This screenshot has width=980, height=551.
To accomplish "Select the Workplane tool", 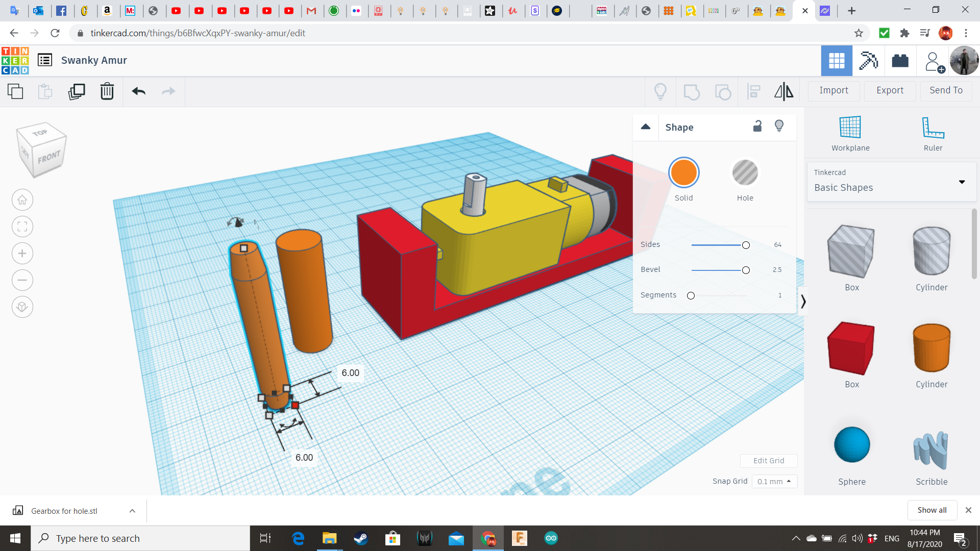I will (x=850, y=134).
